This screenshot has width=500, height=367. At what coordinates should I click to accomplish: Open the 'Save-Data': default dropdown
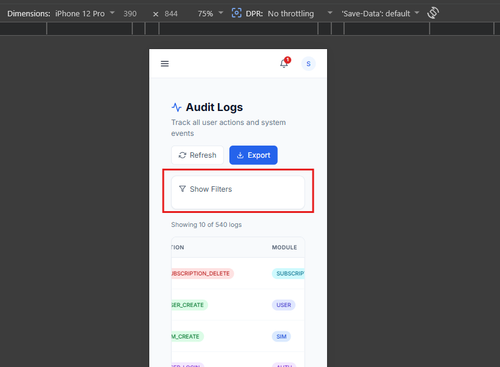tap(380, 14)
